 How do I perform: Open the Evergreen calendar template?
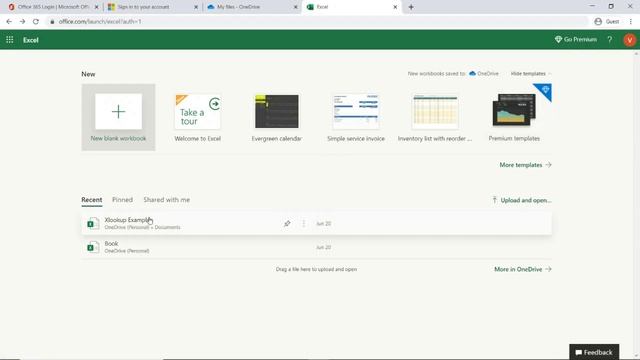click(277, 117)
